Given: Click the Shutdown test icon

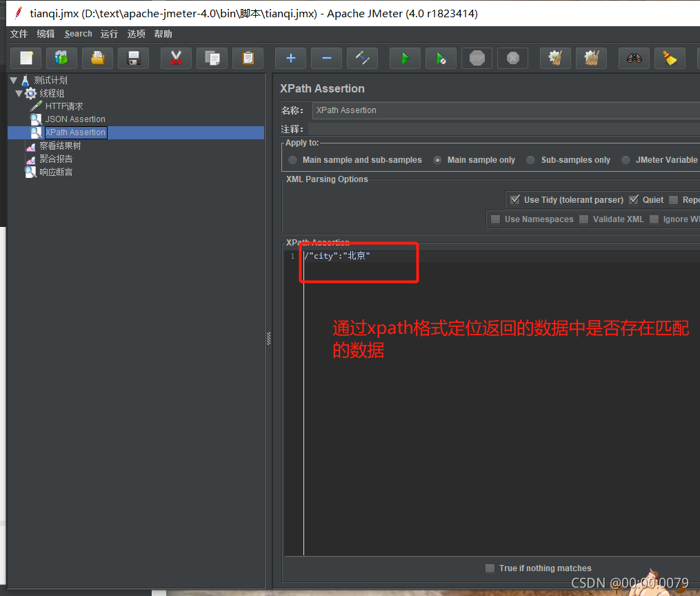Looking at the screenshot, I should point(513,58).
